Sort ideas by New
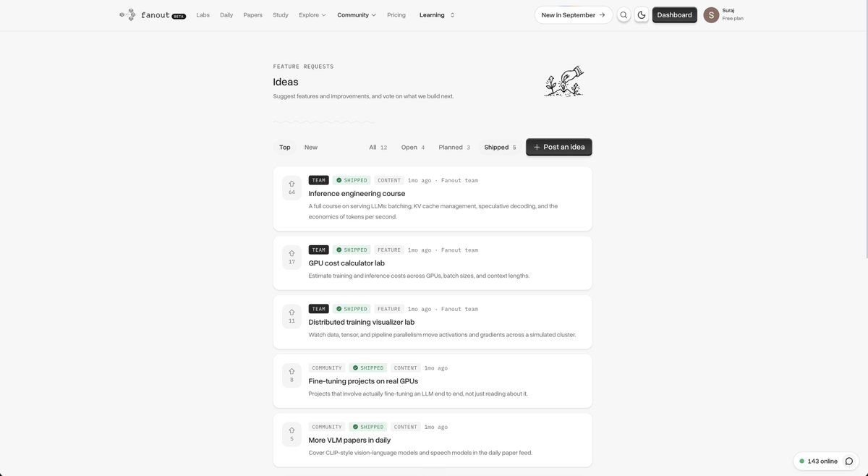This screenshot has height=476, width=868. click(x=311, y=147)
